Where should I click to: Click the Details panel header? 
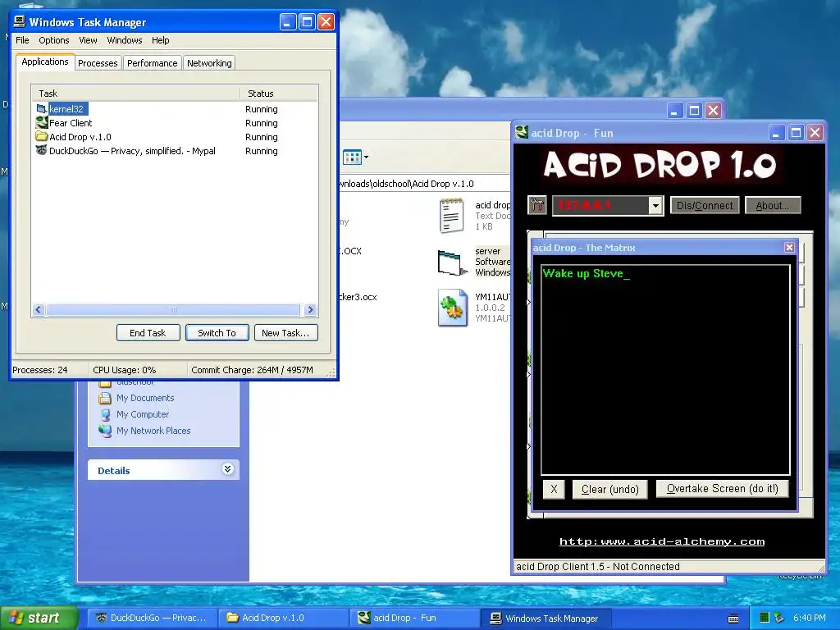pyautogui.click(x=163, y=470)
